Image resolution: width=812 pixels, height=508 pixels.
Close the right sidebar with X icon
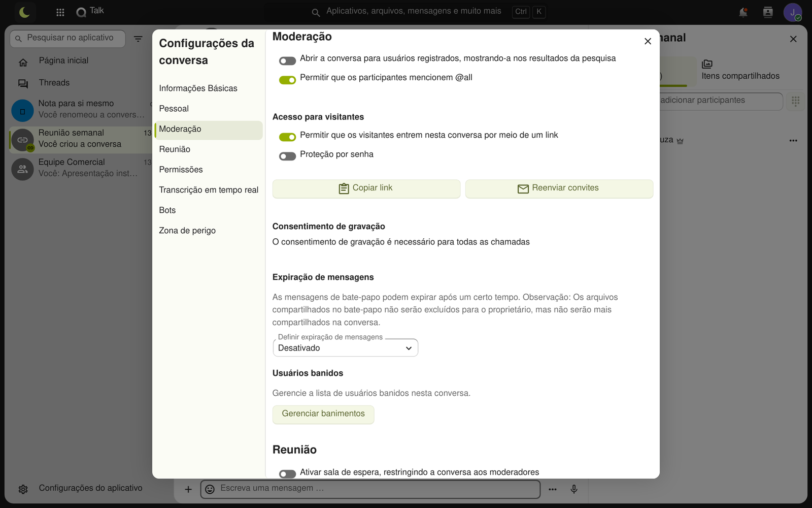(793, 39)
